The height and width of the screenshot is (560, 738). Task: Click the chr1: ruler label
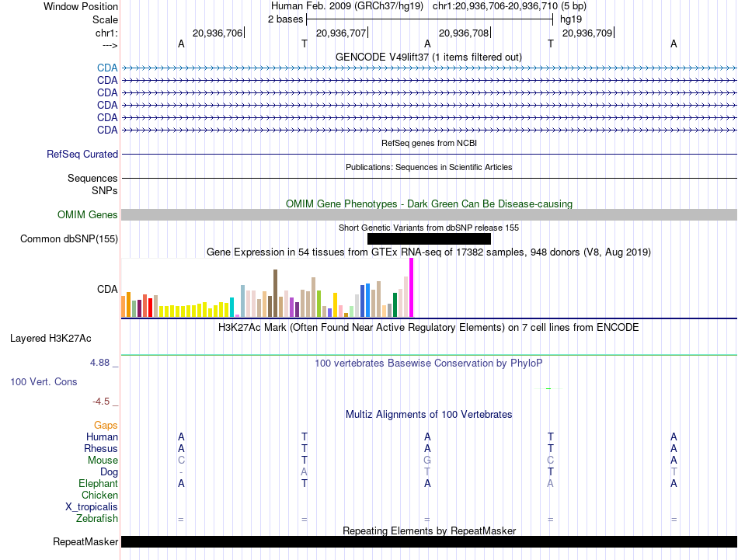point(106,33)
